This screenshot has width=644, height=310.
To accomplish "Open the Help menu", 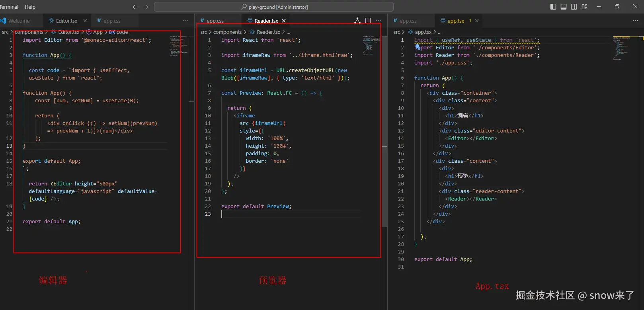I will [x=30, y=7].
